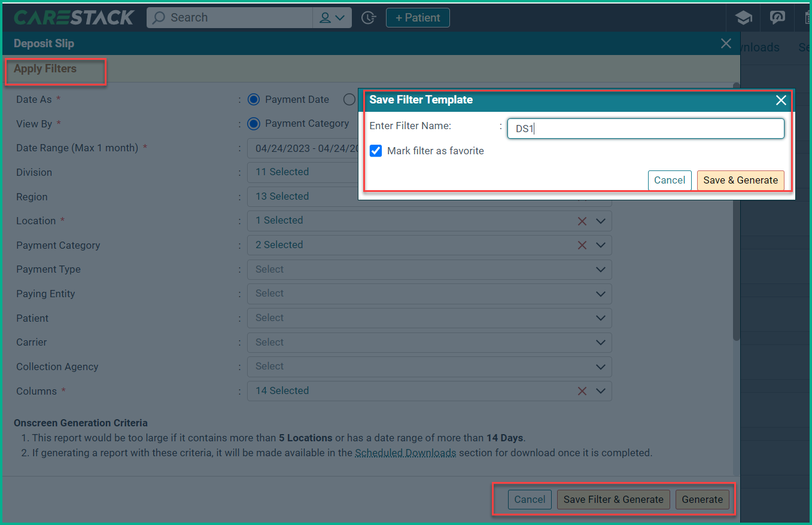Follow the Scheduled Downloads link in criteria text
The width and height of the screenshot is (812, 525).
(405, 453)
